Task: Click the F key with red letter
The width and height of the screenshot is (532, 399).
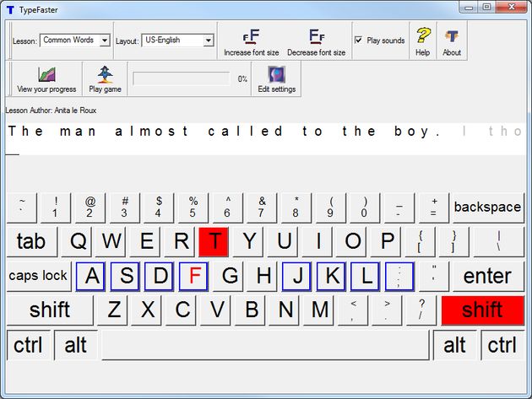Action: point(193,276)
